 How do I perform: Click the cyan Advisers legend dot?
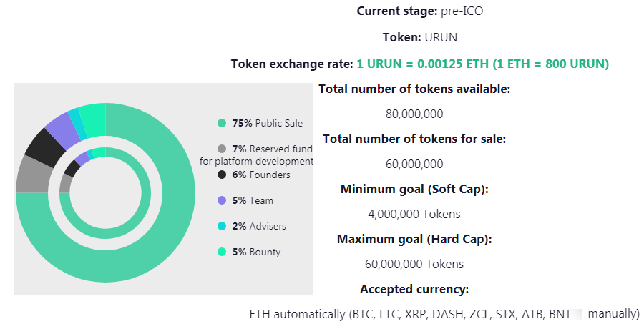[x=222, y=226]
